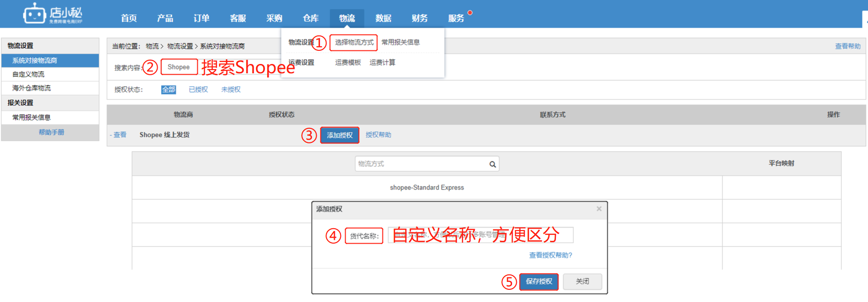Click the 平台映射 column header
868x302 pixels.
pyautogui.click(x=781, y=163)
